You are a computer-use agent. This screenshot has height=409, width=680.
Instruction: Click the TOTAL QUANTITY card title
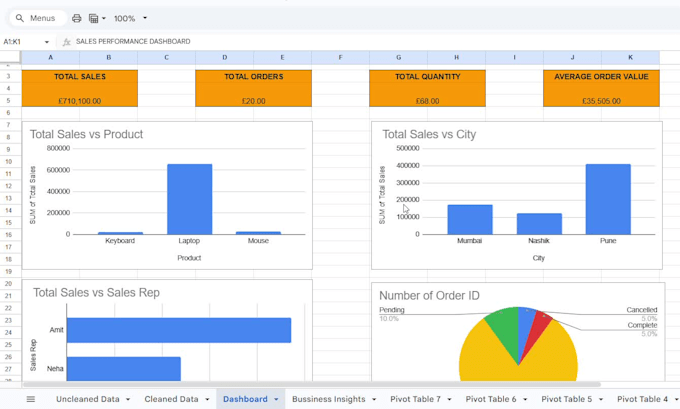pyautogui.click(x=428, y=77)
